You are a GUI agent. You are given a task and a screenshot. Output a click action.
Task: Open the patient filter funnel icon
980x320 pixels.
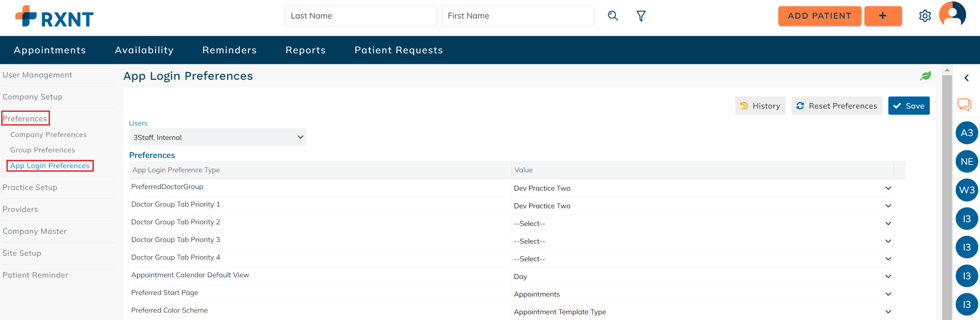tap(641, 16)
